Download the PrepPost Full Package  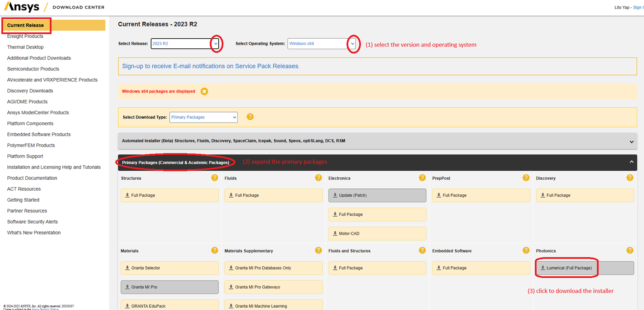point(481,195)
